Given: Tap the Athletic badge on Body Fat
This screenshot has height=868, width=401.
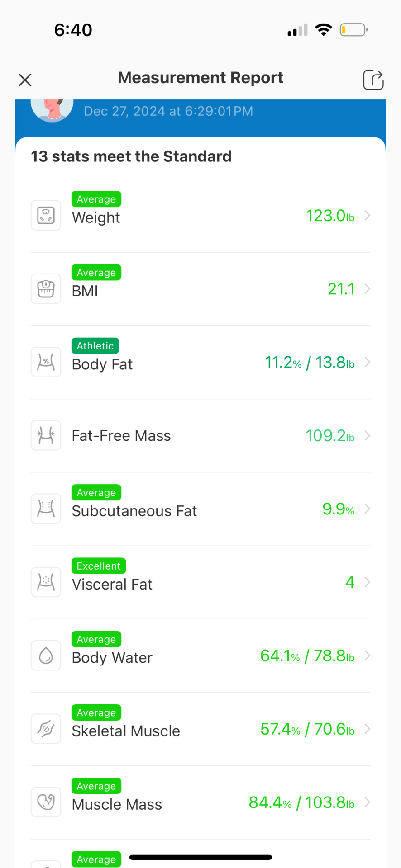Looking at the screenshot, I should click(95, 346).
